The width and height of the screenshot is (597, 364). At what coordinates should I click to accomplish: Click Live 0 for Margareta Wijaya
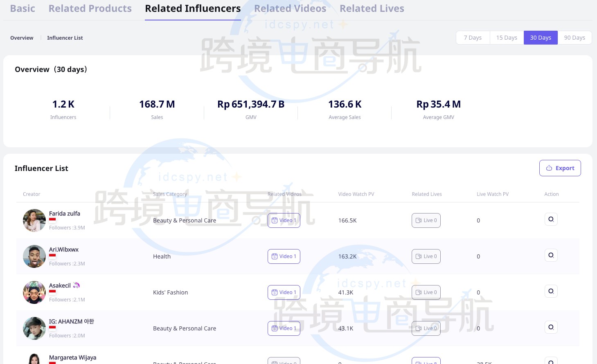point(426,362)
